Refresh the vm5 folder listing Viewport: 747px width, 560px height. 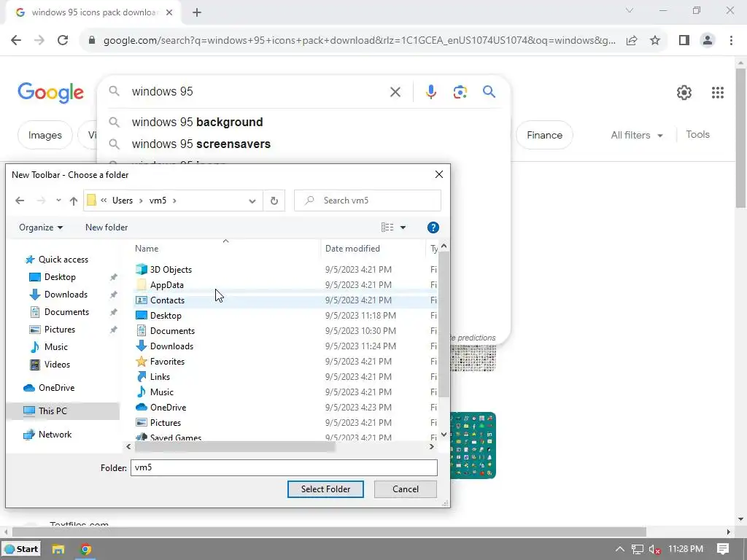coord(274,201)
